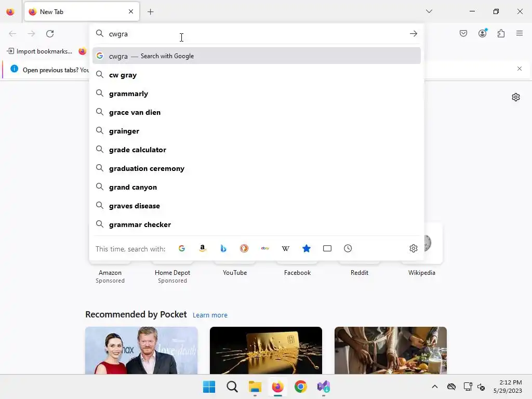The image size is (532, 399).
Task: Search this time with Amazon icon
Action: tap(203, 249)
